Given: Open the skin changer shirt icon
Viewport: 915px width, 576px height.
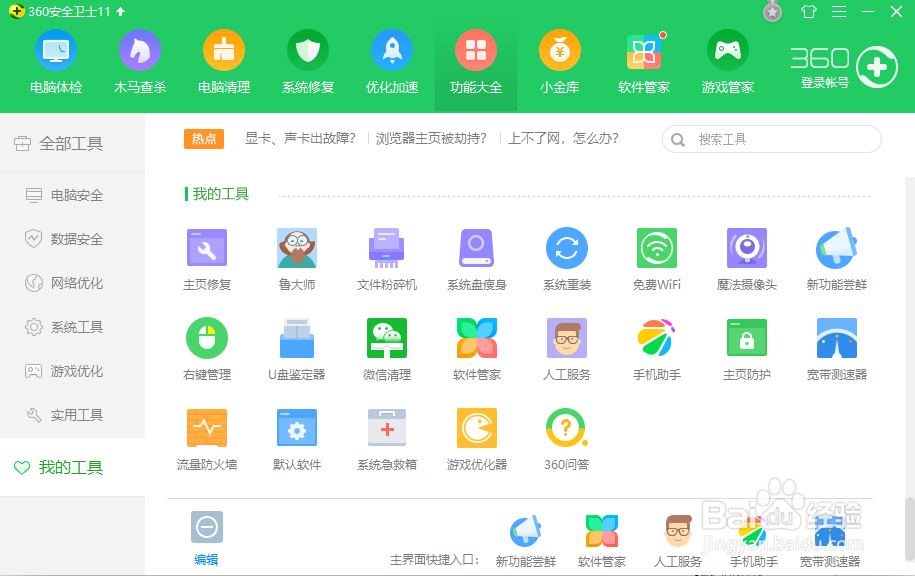Looking at the screenshot, I should (809, 12).
